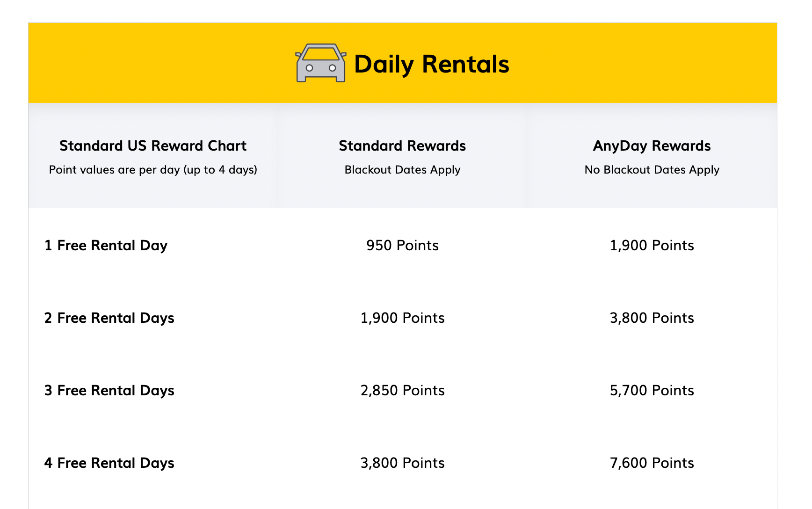812x509 pixels.
Task: Select the 3 Free Rental Days row label
Action: tap(109, 391)
